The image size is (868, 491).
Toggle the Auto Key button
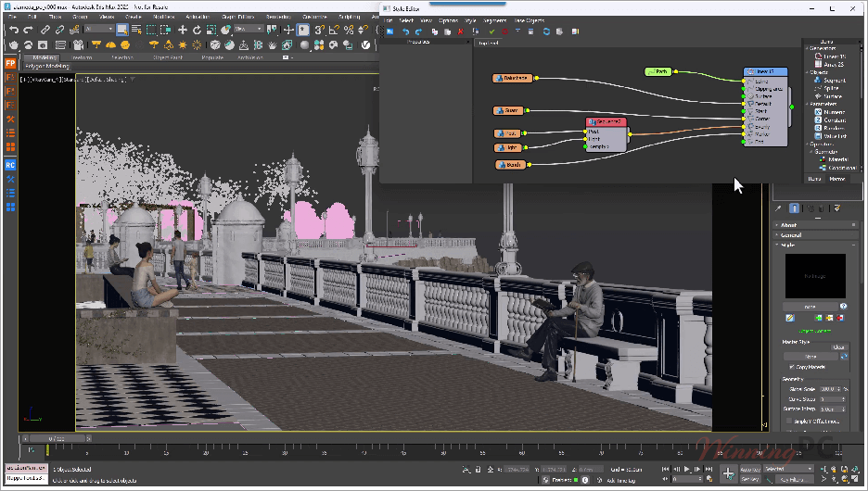coord(750,470)
